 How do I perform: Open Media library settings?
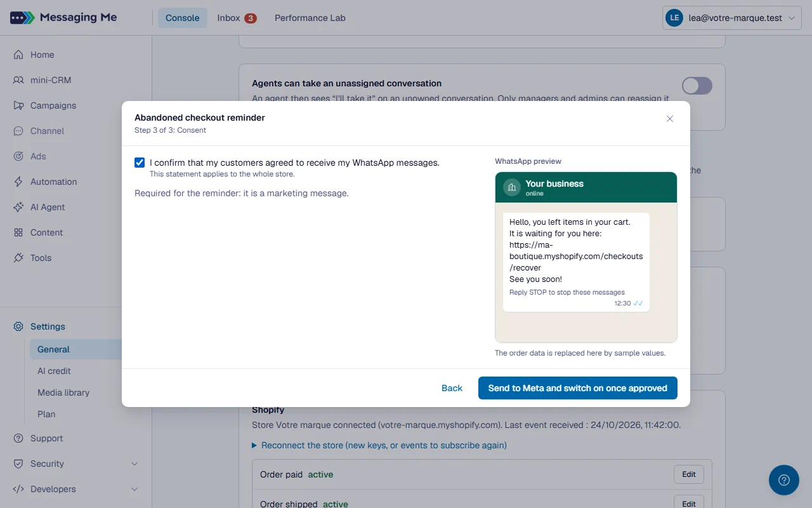63,392
